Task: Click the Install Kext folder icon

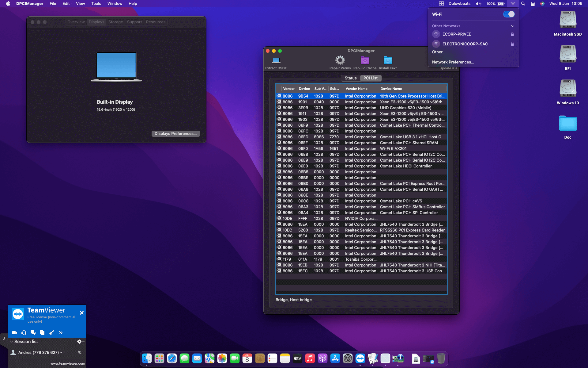Action: point(388,60)
